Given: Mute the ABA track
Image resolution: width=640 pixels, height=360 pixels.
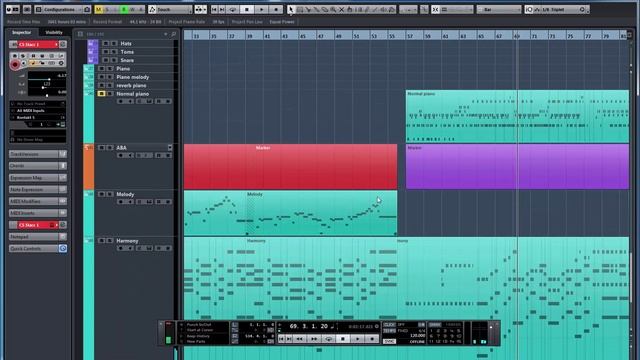Looking at the screenshot, I should [101, 148].
